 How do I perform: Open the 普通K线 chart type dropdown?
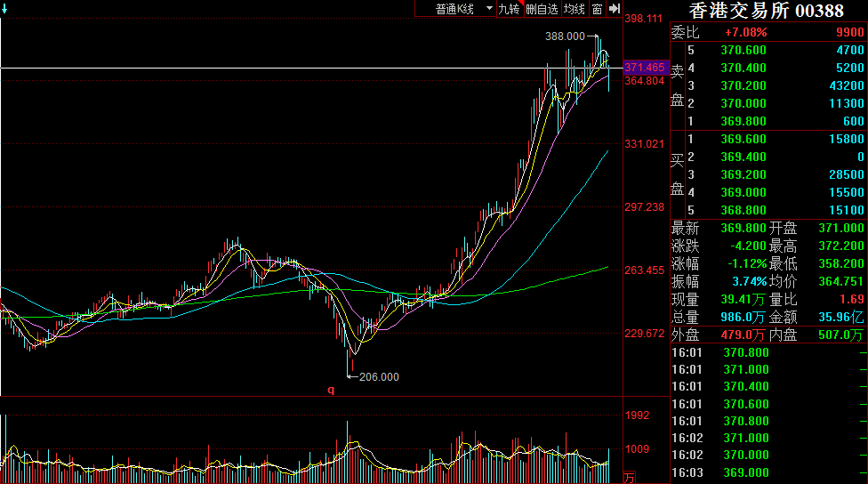point(462,9)
